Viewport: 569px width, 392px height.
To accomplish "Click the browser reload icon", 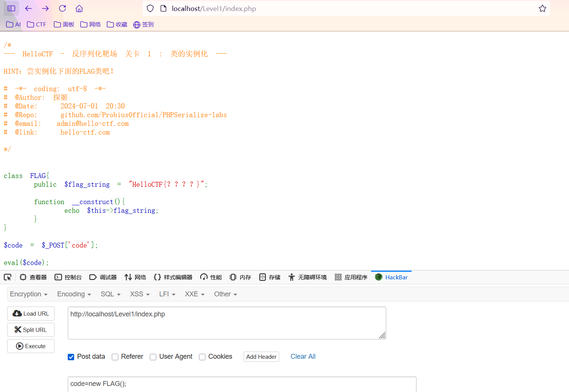I will [x=62, y=8].
